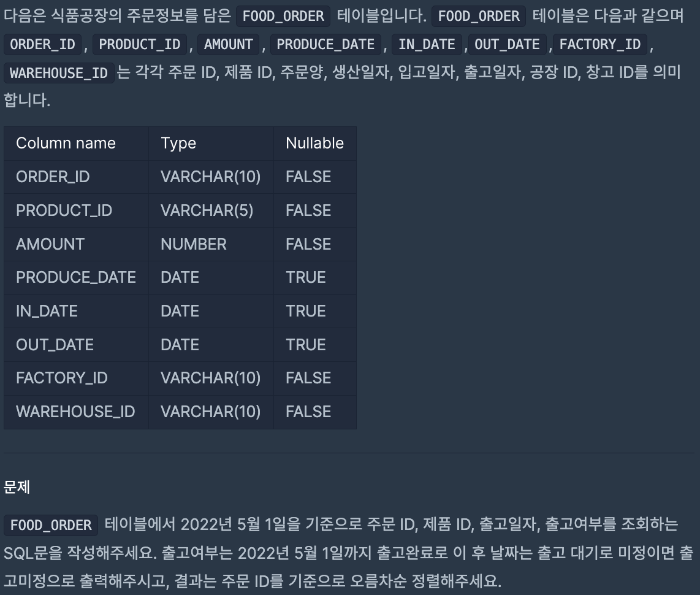Select the AMOUNT cell in the table

[x=77, y=244]
